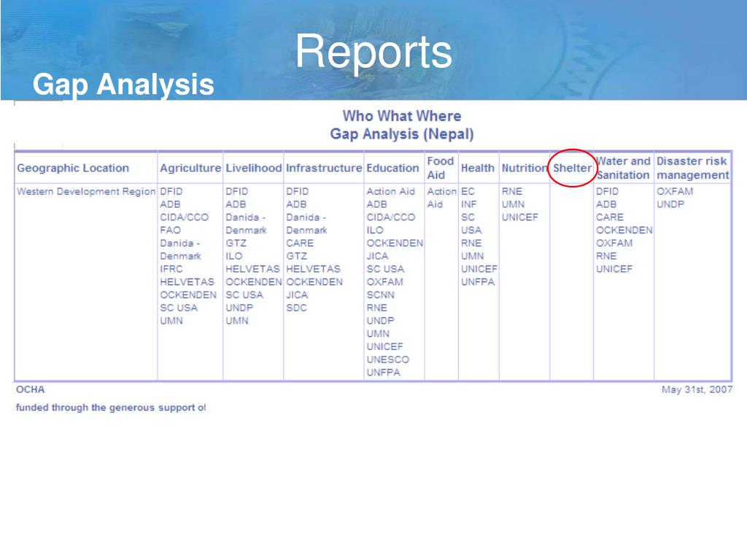Click the "Gap Analysis (Nepal)" subtitle
This screenshot has width=747, height=560.
[x=402, y=134]
